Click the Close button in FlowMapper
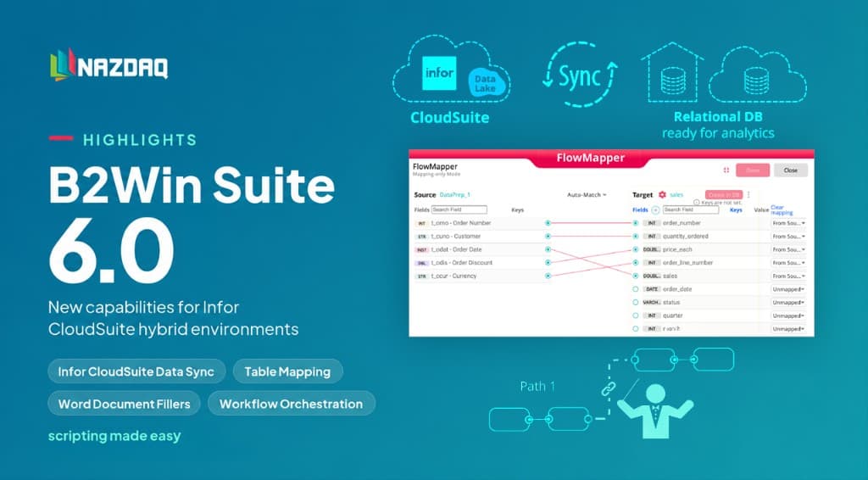868x480 pixels. (x=791, y=170)
